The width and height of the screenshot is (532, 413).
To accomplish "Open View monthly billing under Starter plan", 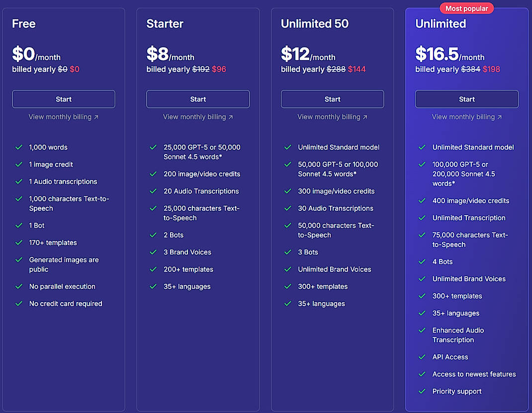I will 198,117.
